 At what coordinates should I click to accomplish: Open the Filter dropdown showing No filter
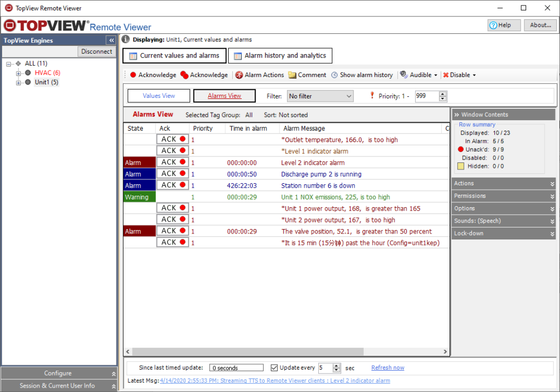pyautogui.click(x=320, y=96)
